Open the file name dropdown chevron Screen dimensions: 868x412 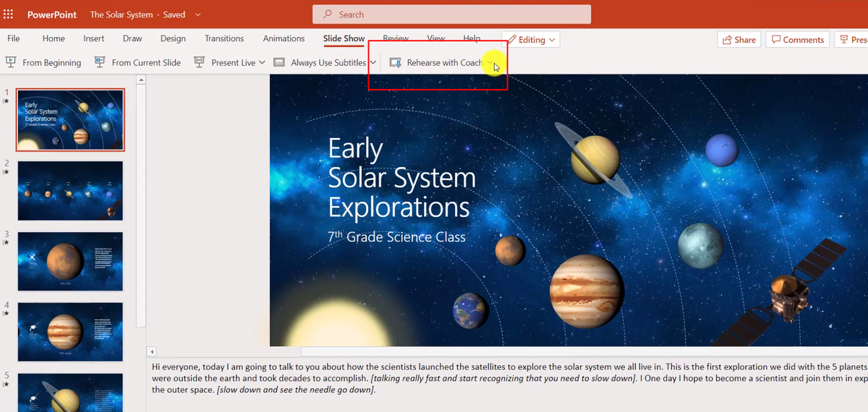coord(198,14)
